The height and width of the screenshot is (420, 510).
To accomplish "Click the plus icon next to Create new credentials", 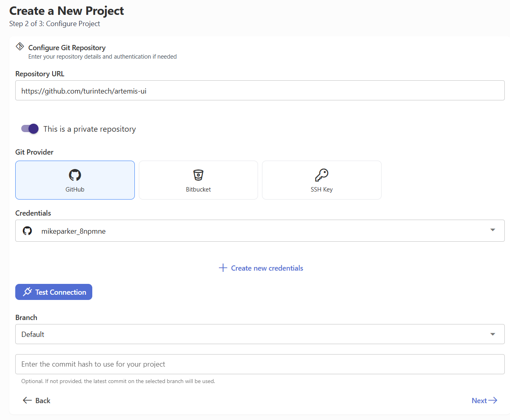I will pos(223,268).
